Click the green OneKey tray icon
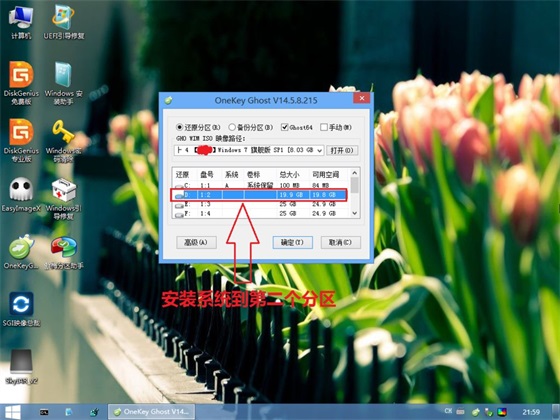This screenshot has height=420, width=560. [x=475, y=412]
